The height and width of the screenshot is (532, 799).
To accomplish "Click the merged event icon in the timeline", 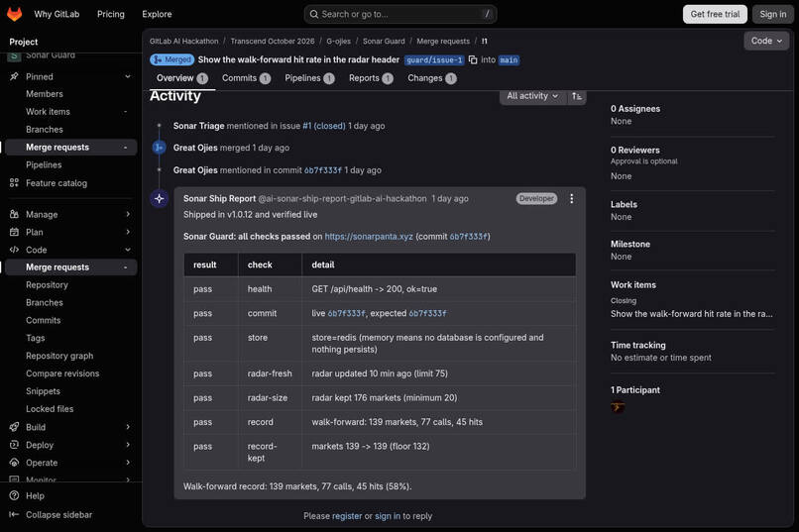I will [159, 148].
